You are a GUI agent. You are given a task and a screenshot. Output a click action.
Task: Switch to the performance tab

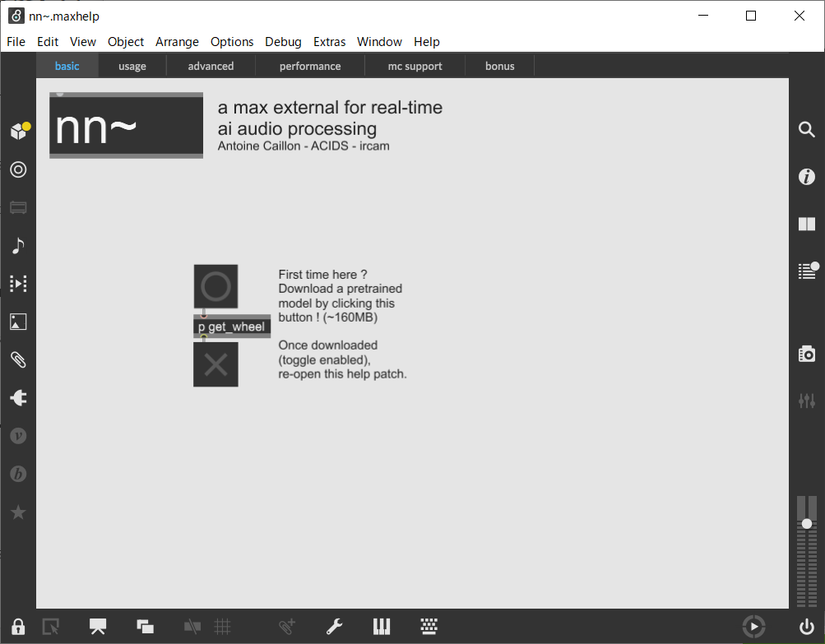tap(310, 66)
